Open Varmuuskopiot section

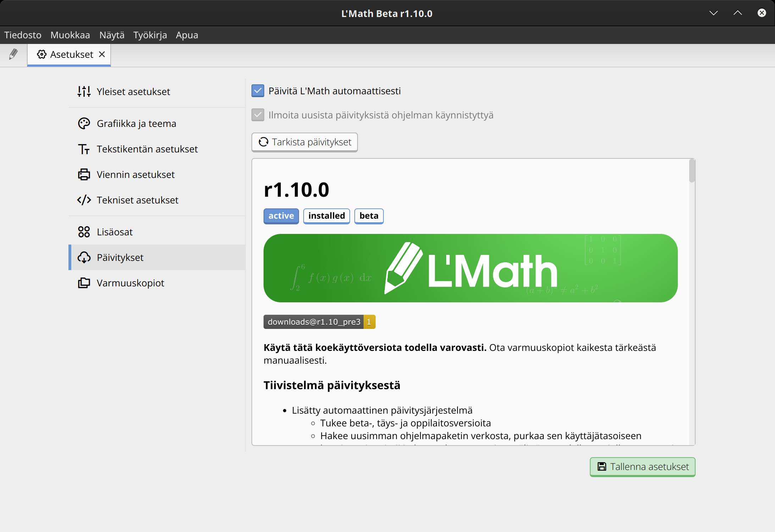157,283
